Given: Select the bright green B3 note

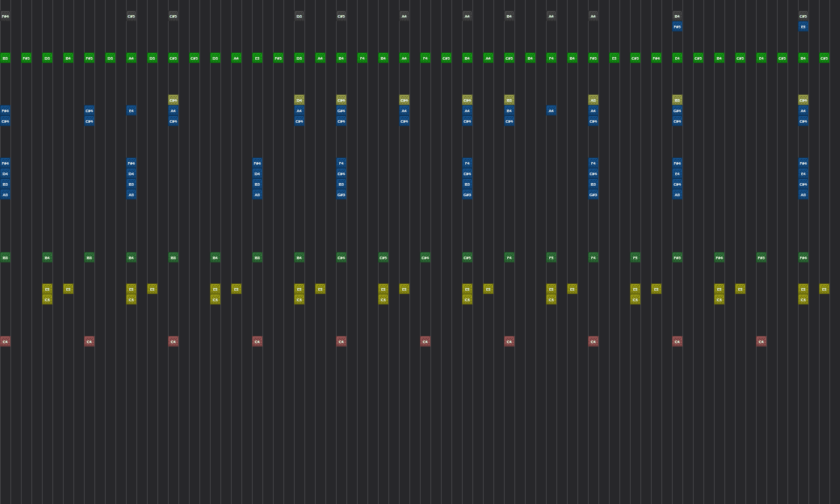Looking at the screenshot, I should click(5, 58).
